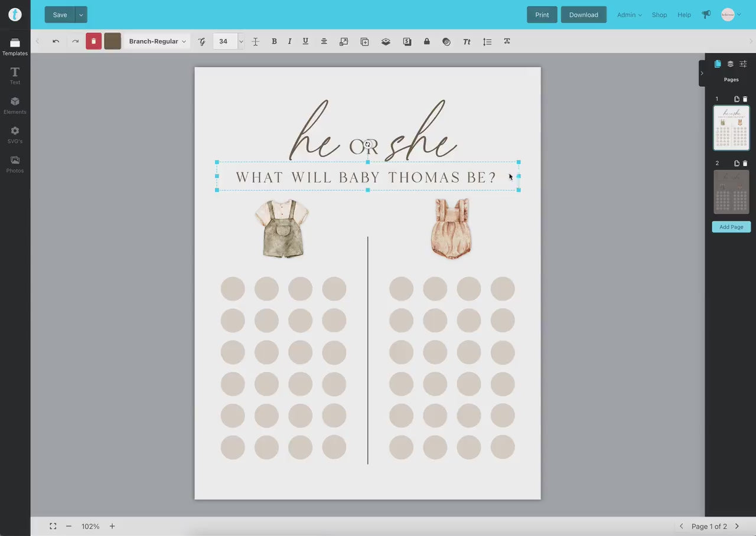Click the fit-to-screen icon in bottom bar

pos(53,526)
